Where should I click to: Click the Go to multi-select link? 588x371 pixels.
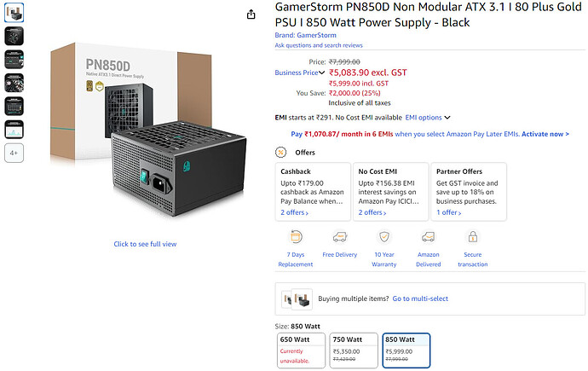425,299
